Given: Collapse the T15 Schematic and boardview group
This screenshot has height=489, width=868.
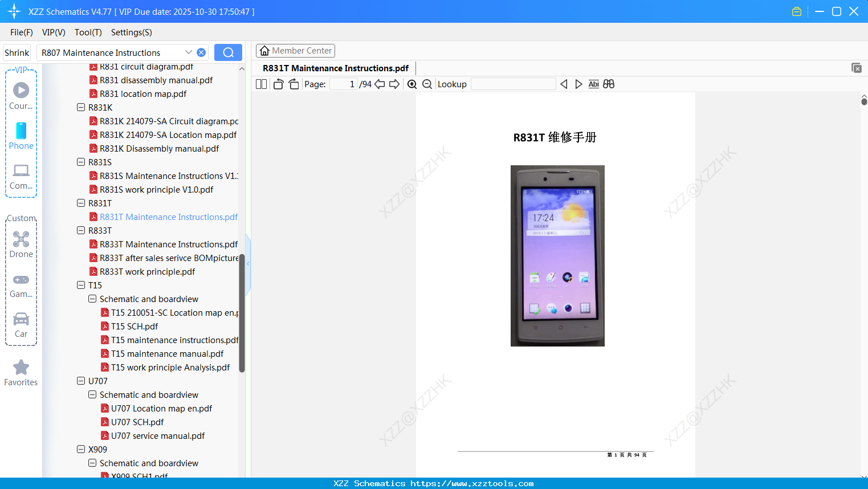Looking at the screenshot, I should (x=92, y=299).
